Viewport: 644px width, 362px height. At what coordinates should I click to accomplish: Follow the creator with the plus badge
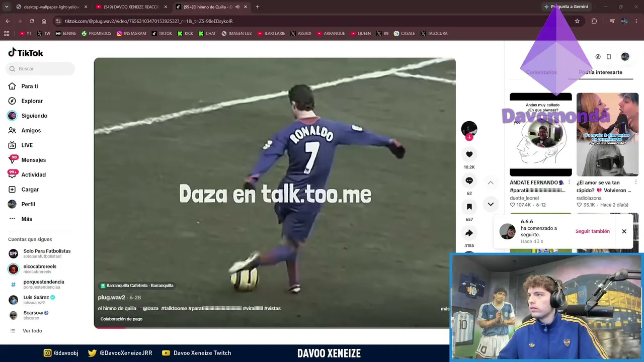tap(469, 137)
